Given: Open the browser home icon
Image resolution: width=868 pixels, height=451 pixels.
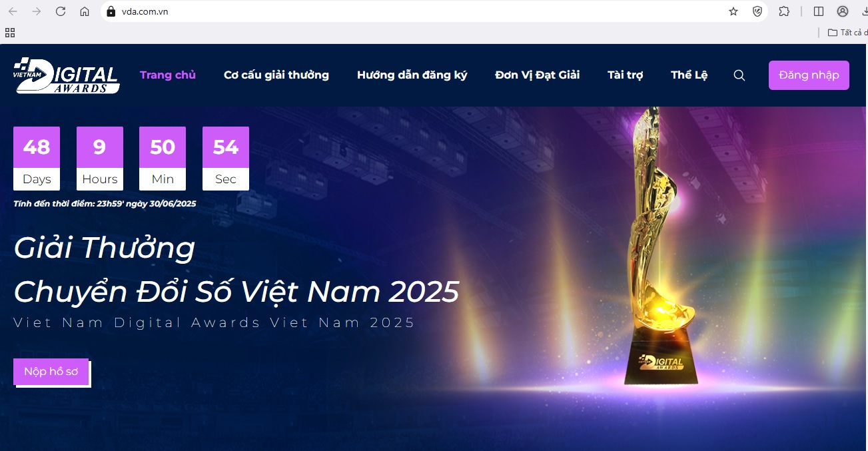Looking at the screenshot, I should coord(85,11).
